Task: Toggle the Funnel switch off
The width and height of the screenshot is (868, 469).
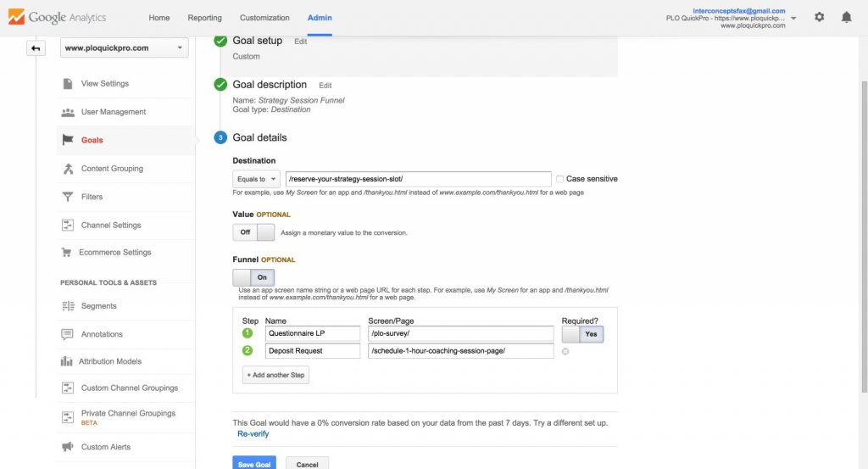Action: (253, 277)
